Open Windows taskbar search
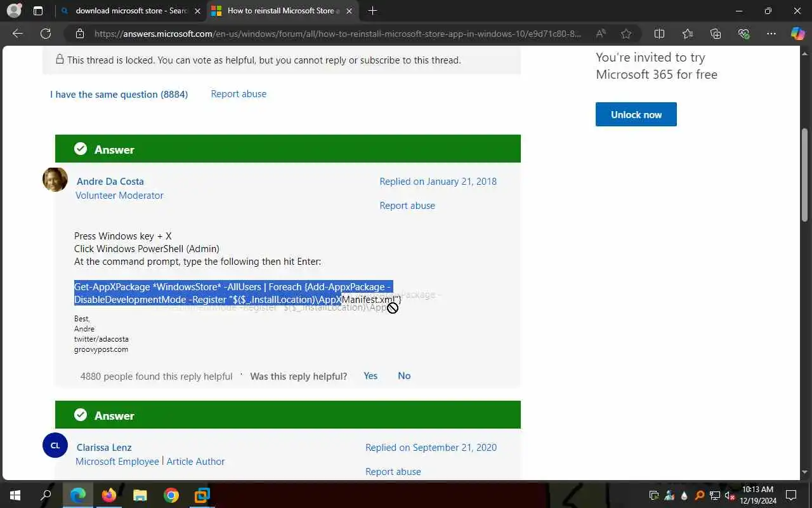 [46, 495]
